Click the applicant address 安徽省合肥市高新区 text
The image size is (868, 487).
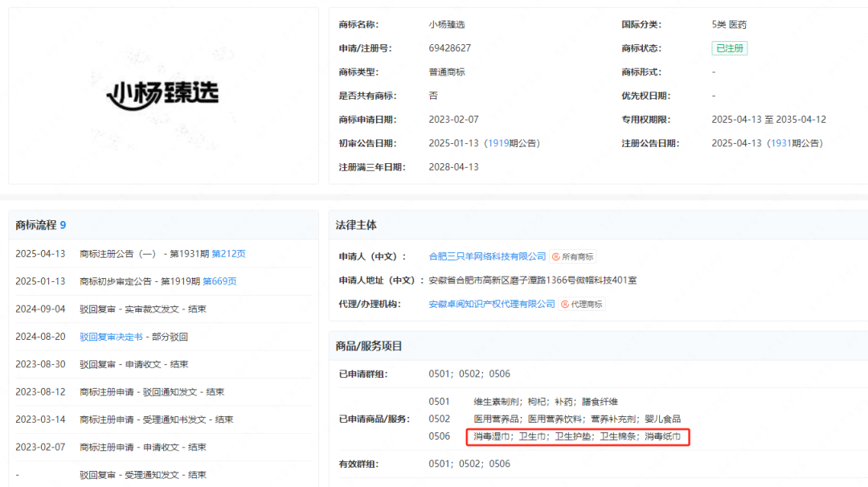[533, 280]
